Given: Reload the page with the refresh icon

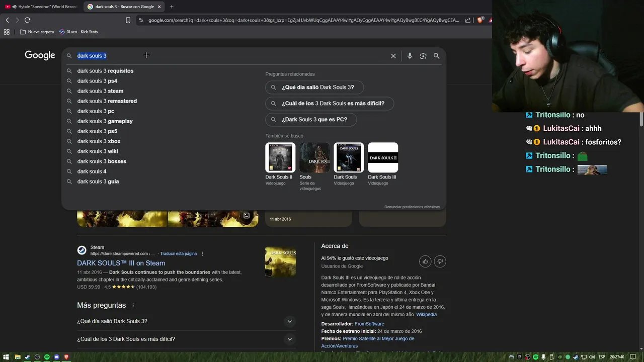Looking at the screenshot, I should [x=27, y=20].
